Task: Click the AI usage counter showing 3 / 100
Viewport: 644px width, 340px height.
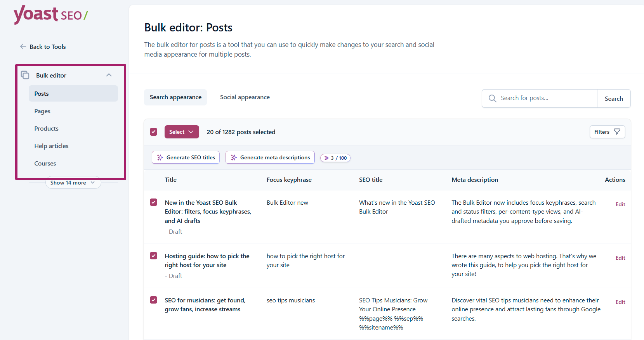Action: 335,158
